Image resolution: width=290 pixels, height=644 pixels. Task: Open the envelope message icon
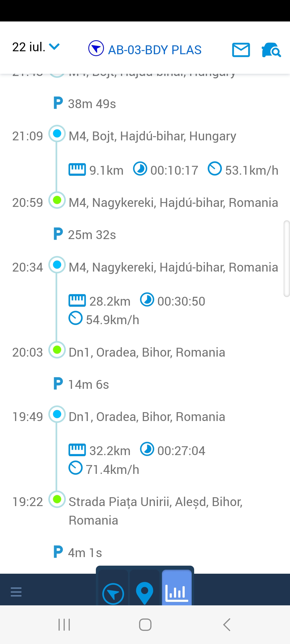(241, 50)
